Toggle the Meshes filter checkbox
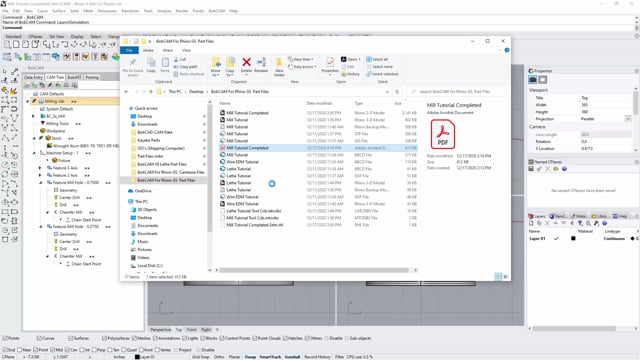This screenshot has width=640, height=360. pos(134,338)
